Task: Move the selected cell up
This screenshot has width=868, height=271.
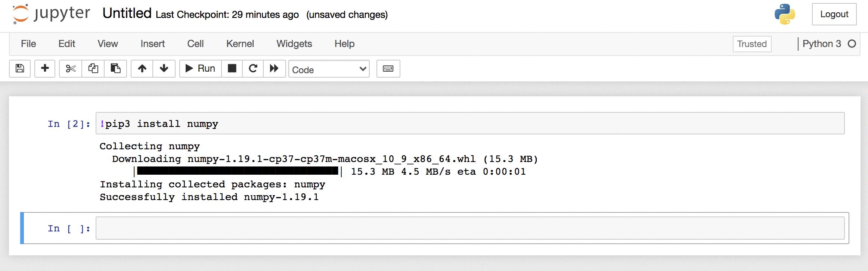Action: click(x=142, y=69)
